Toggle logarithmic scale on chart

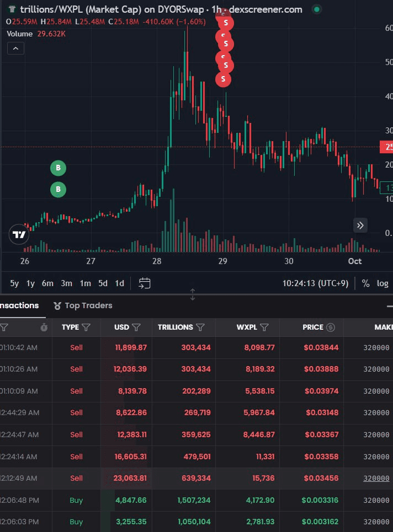[382, 283]
